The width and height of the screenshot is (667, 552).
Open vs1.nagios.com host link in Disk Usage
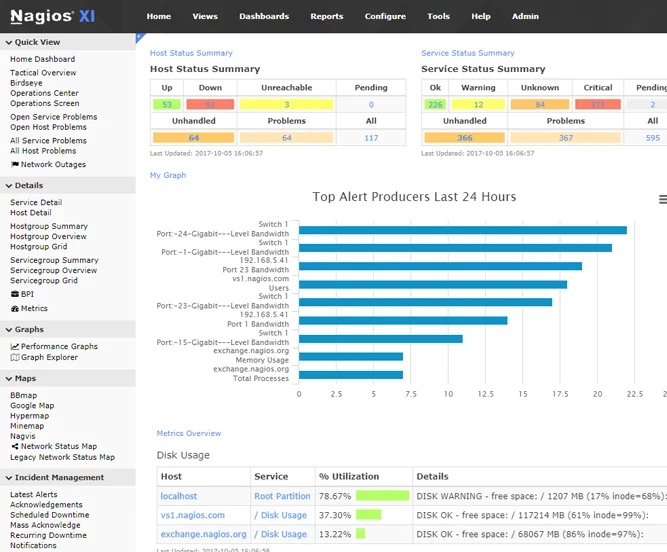pos(193,515)
